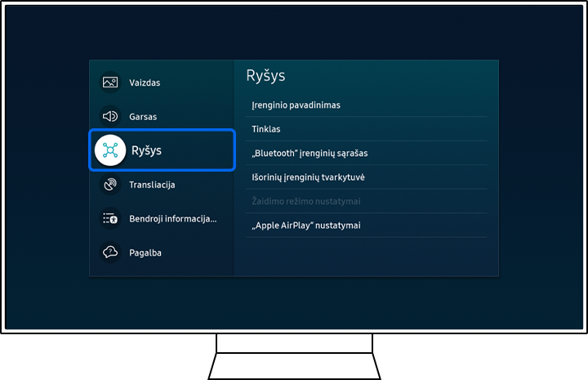Screen dimensions: 588x380
Task: Select the Bendroji informacija text label
Action: tap(172, 219)
